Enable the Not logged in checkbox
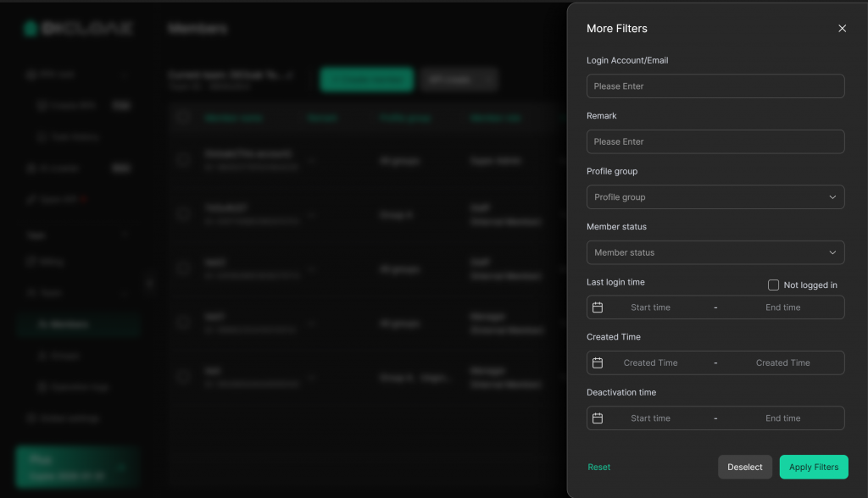 (773, 285)
